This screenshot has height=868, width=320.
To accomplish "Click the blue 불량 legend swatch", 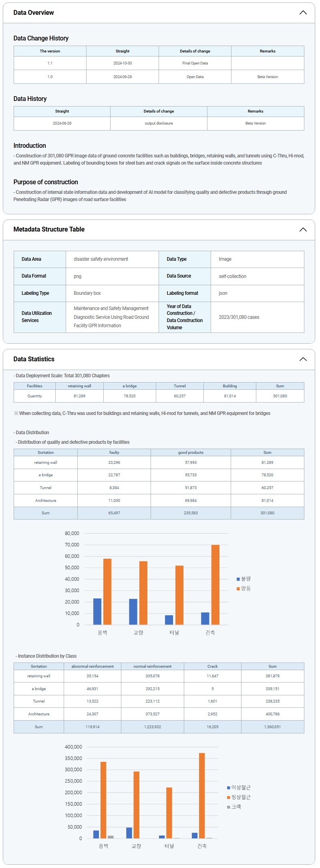I will [238, 579].
